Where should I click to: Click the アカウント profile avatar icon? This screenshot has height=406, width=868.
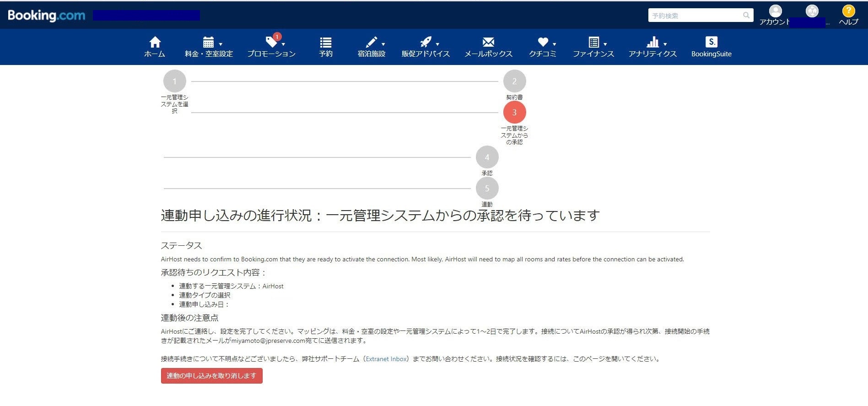(x=775, y=11)
